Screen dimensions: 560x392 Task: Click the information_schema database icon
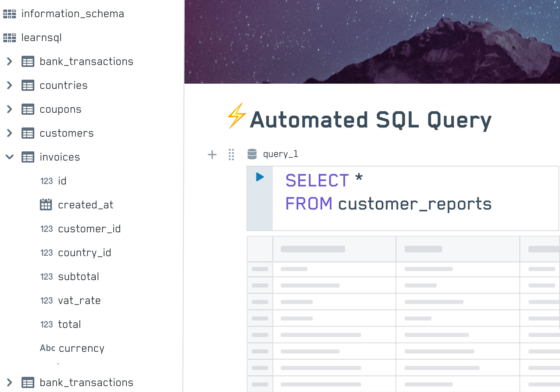9,13
